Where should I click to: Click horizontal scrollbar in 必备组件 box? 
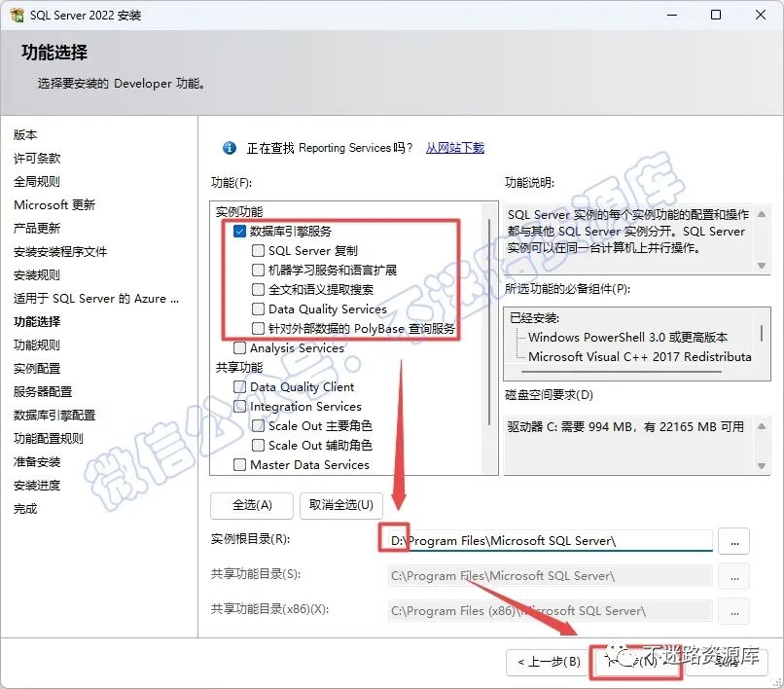621,372
